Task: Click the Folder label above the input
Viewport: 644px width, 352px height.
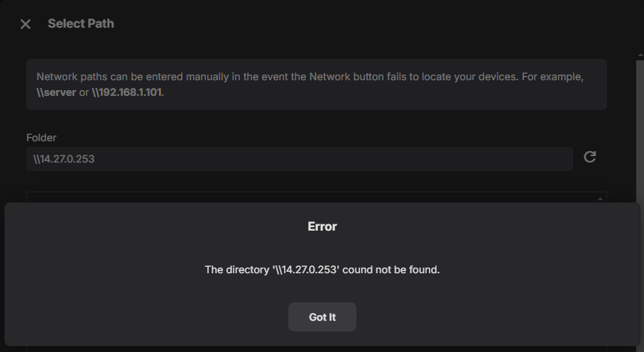Action: tap(41, 138)
